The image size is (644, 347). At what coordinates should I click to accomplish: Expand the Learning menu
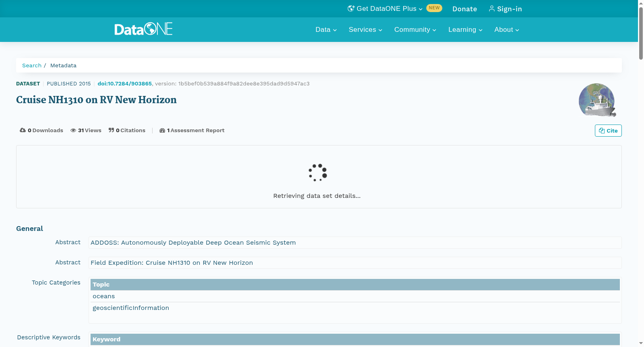(465, 29)
